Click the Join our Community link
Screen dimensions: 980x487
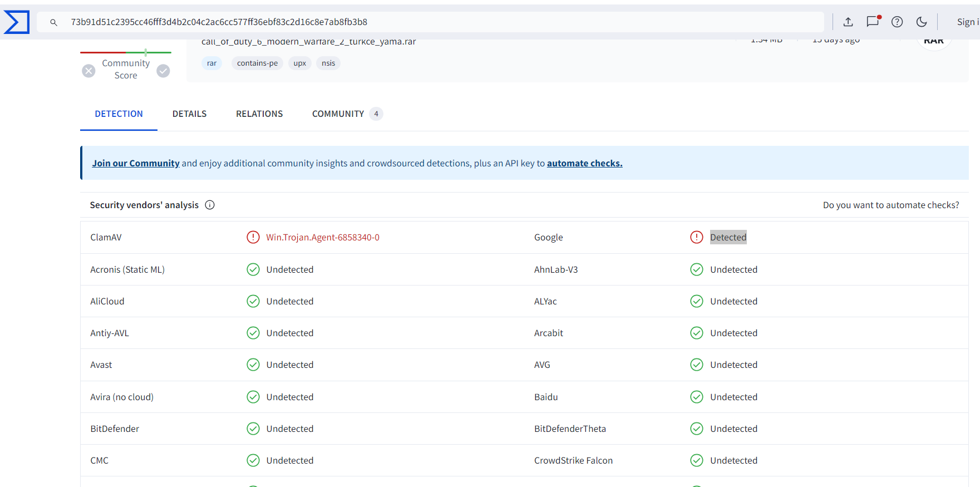coord(136,163)
